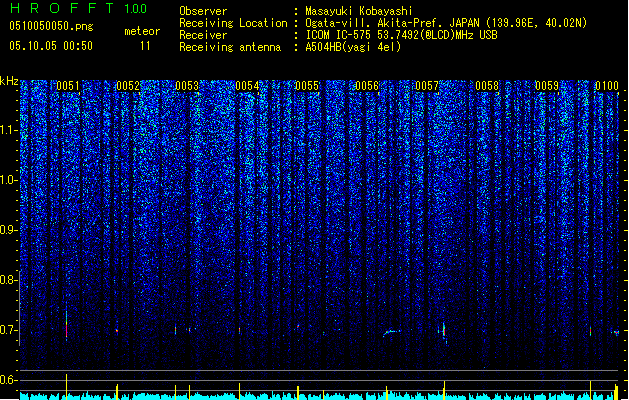The image size is (629, 400).
Task: Select the meteor count value 11
Action: (145, 46)
